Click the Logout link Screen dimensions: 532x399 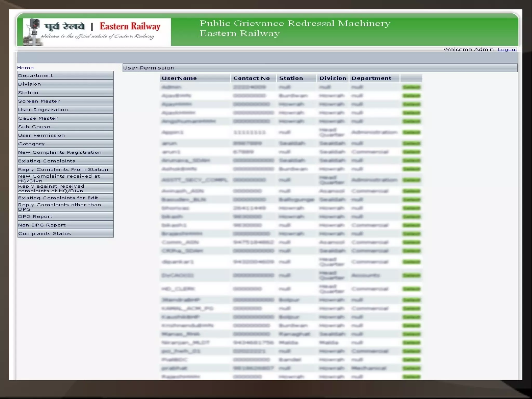click(x=507, y=49)
